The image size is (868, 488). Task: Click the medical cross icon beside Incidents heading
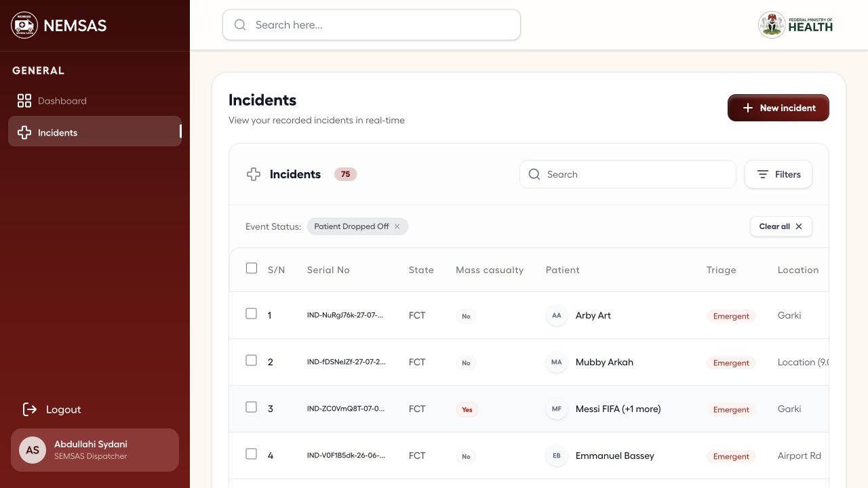click(254, 174)
